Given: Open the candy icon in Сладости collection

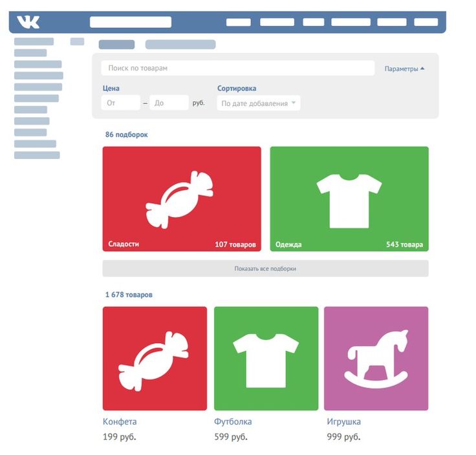Looking at the screenshot, I should (x=179, y=199).
